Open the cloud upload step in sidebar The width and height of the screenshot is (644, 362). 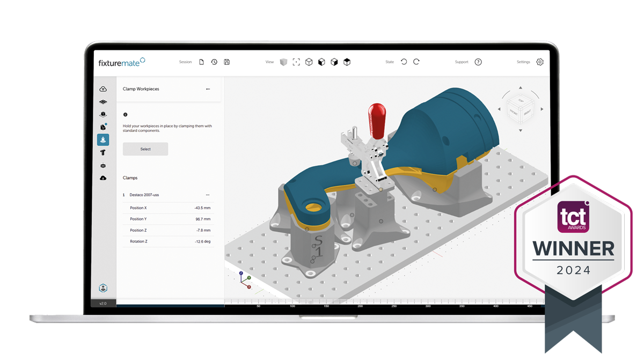[103, 89]
